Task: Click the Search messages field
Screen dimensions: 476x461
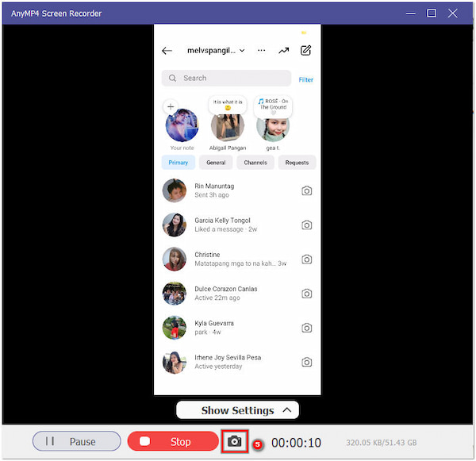Action: (x=226, y=78)
